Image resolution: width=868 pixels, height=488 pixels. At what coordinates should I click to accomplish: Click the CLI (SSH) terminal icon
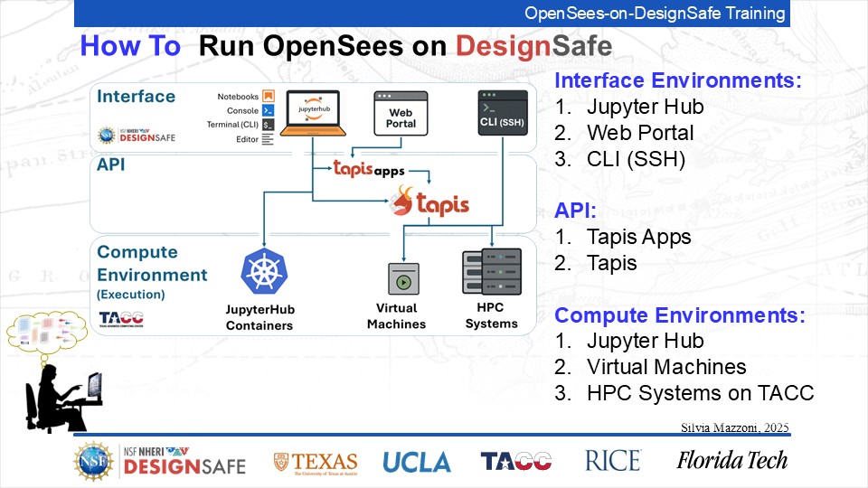502,114
